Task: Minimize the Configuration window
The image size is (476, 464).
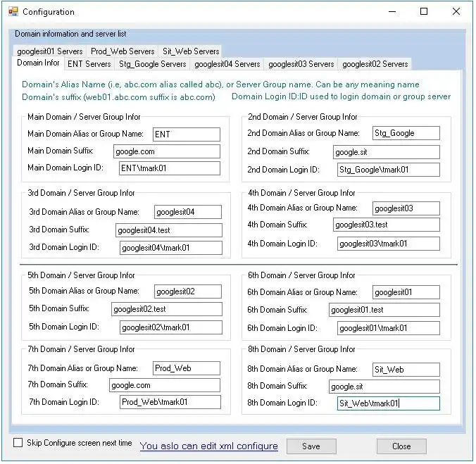Action: click(392, 11)
